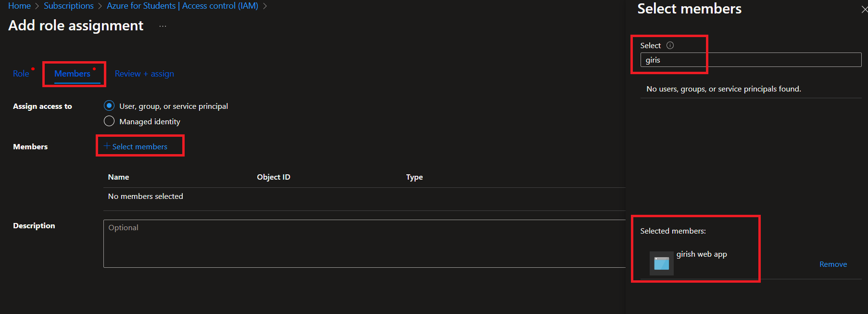The height and width of the screenshot is (314, 868).
Task: Select the Managed identity radio button
Action: (x=109, y=121)
